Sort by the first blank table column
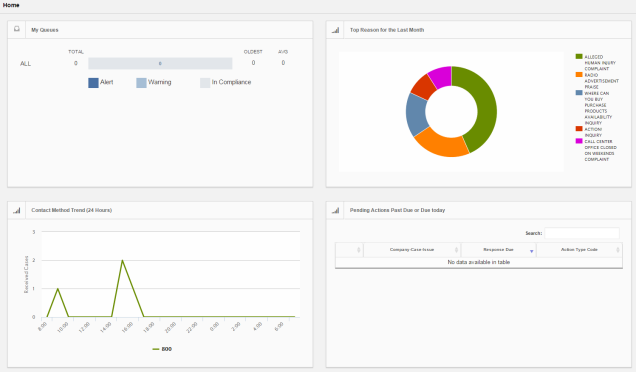This screenshot has width=636, height=372. [349, 250]
